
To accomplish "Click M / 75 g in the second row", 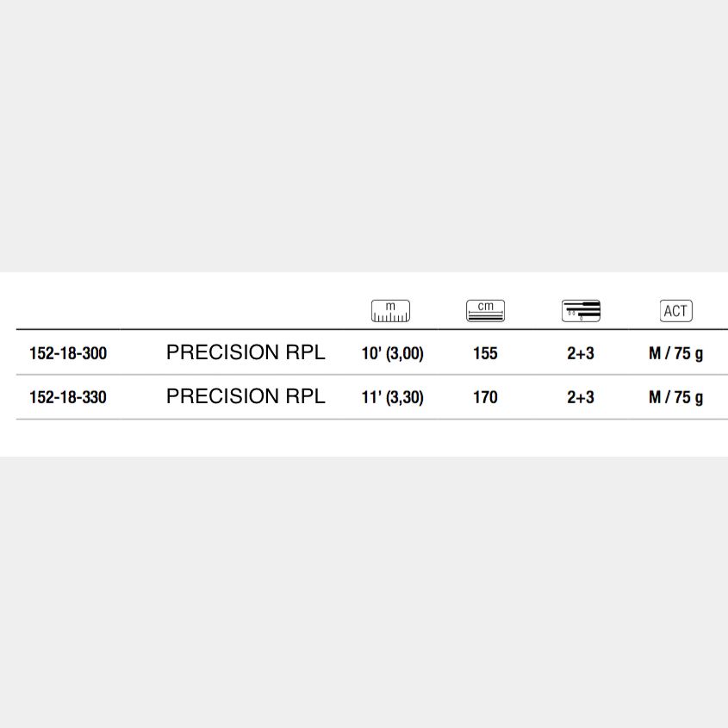I will click(x=676, y=398).
